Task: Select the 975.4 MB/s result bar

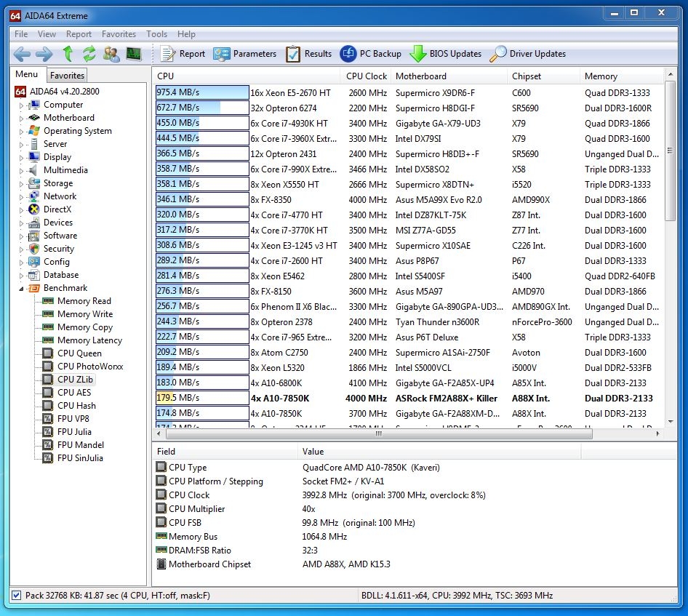Action: pyautogui.click(x=202, y=92)
